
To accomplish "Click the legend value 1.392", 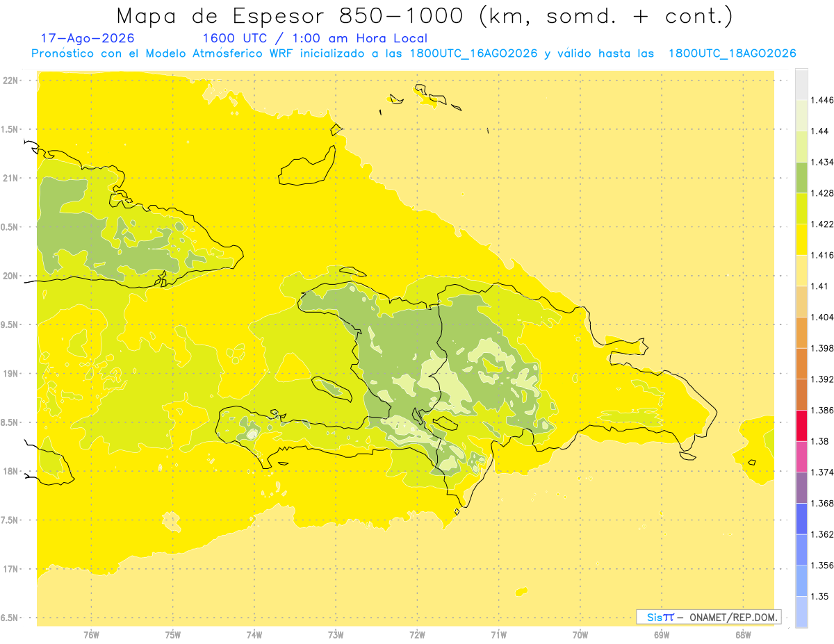I will 822,379.
